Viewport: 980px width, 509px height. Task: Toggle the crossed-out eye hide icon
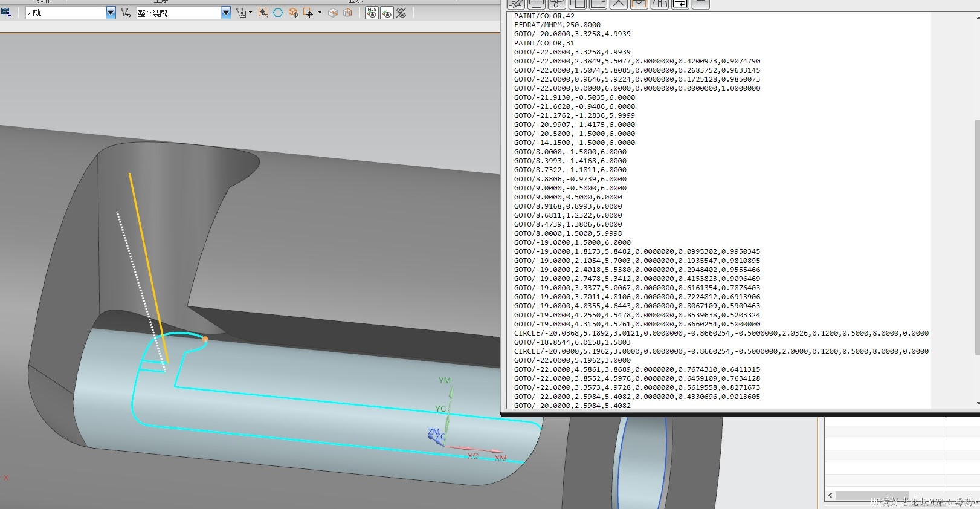[402, 13]
